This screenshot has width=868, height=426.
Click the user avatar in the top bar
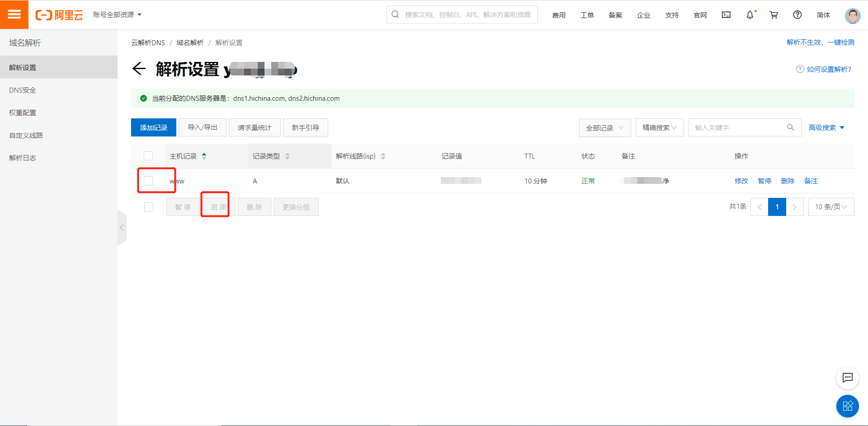pyautogui.click(x=852, y=15)
